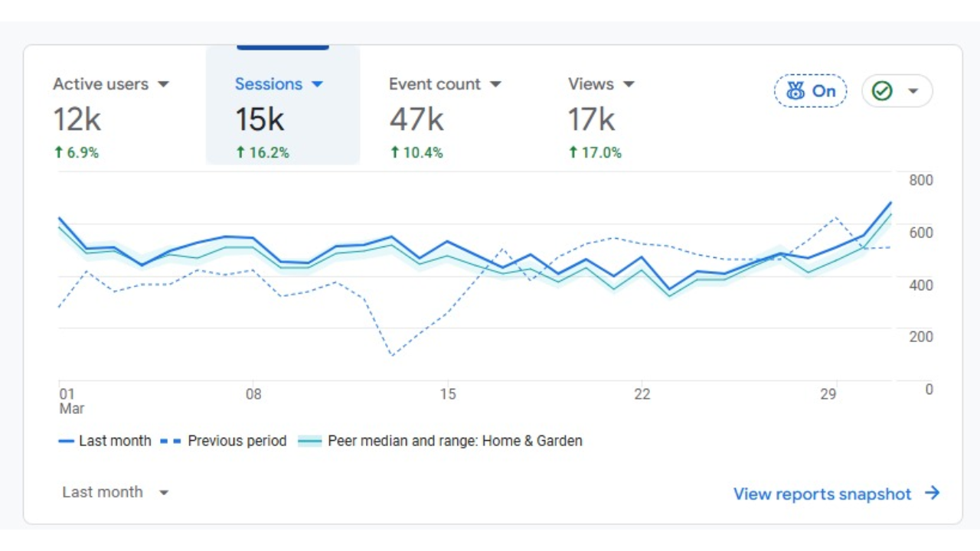Click the 16.2% increase under Sessions

(263, 153)
